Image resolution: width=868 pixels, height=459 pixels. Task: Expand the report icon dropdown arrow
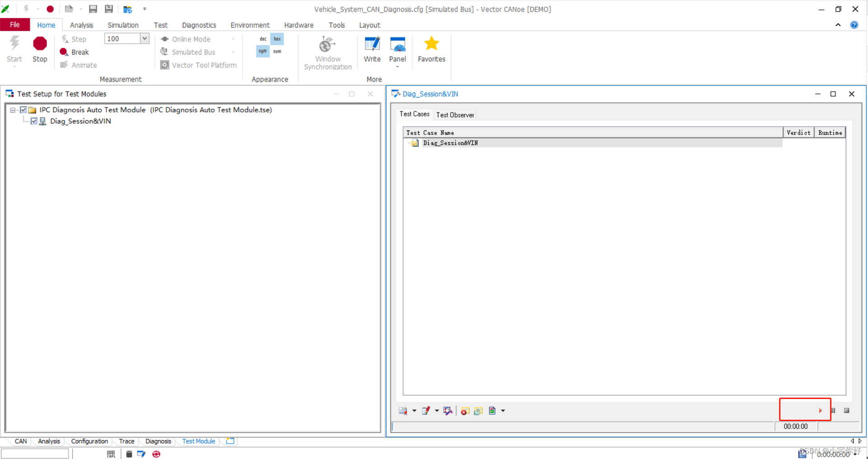pyautogui.click(x=503, y=411)
